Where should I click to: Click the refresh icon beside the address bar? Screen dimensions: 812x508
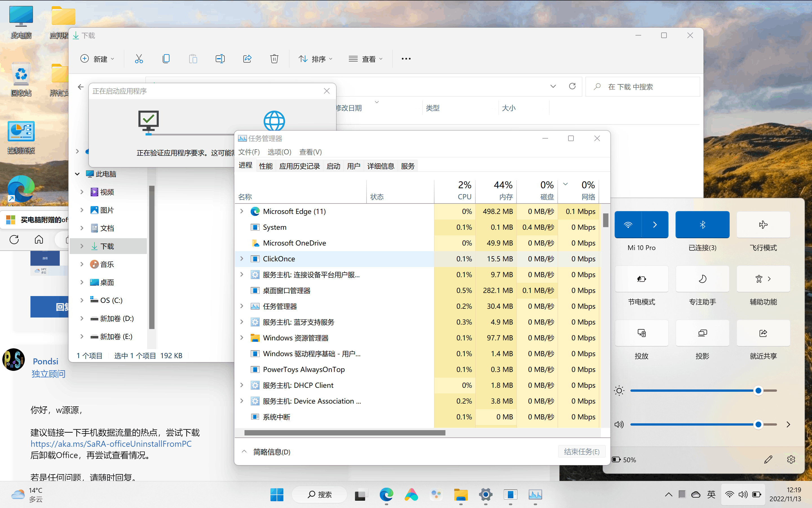[572, 86]
